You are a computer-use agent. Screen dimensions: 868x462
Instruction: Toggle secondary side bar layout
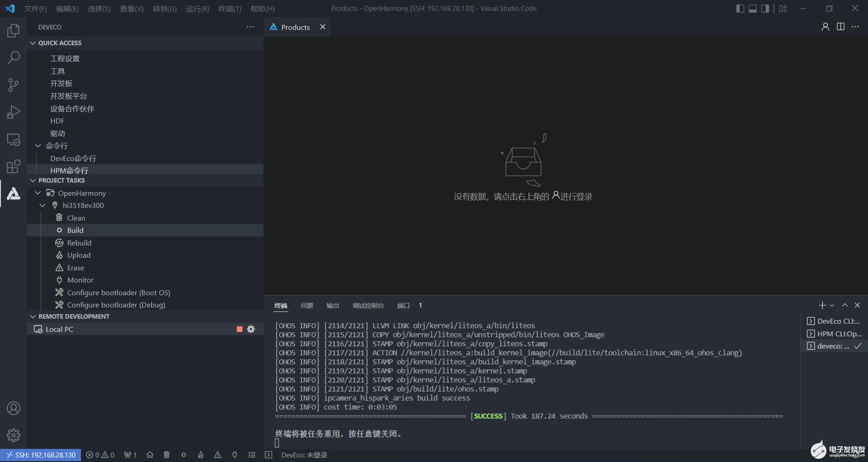pyautogui.click(x=765, y=9)
